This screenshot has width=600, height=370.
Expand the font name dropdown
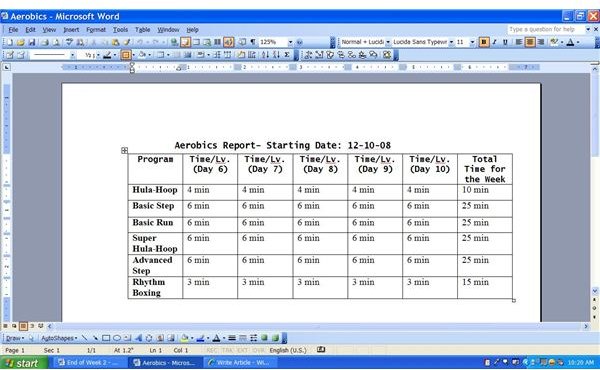pyautogui.click(x=452, y=42)
